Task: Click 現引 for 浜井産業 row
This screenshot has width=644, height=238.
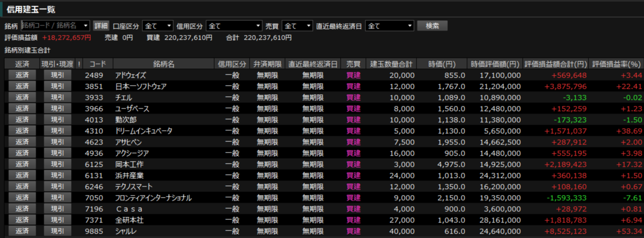Action: pyautogui.click(x=57, y=175)
